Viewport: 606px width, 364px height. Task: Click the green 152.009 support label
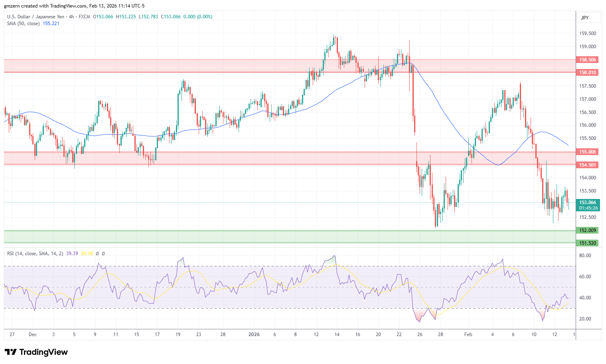click(588, 230)
